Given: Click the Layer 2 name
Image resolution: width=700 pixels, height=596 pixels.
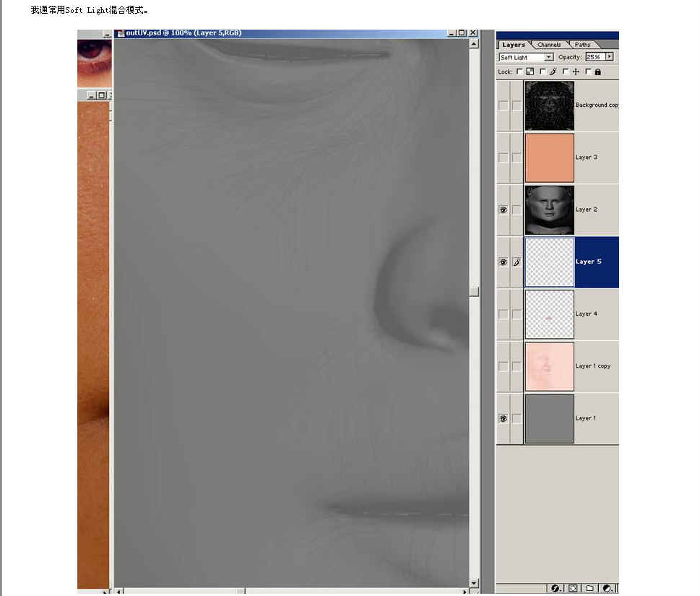Looking at the screenshot, I should [x=586, y=210].
